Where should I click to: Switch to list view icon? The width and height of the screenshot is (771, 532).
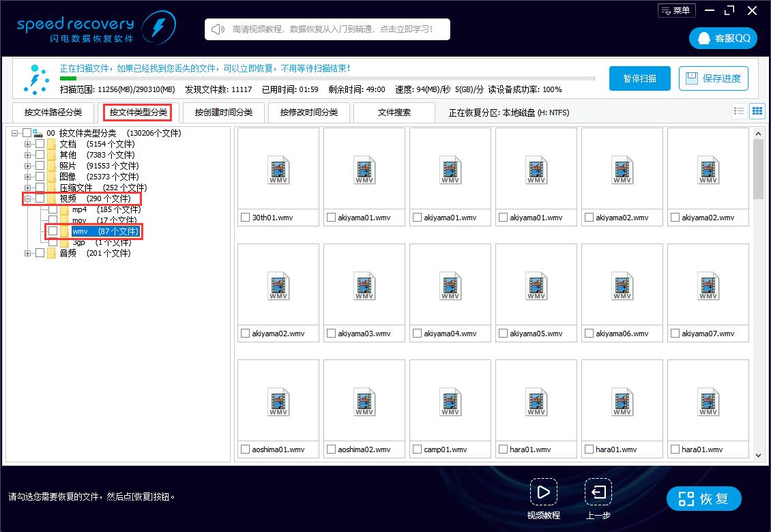pos(739,111)
